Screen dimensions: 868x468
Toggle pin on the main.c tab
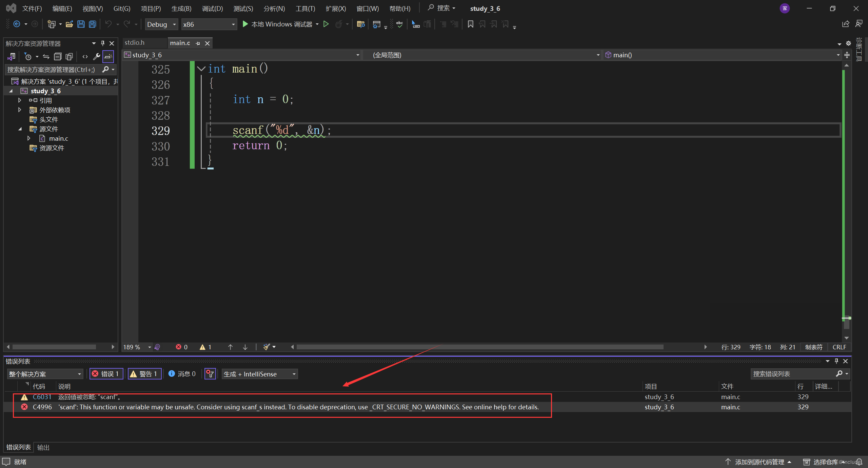[x=198, y=43]
